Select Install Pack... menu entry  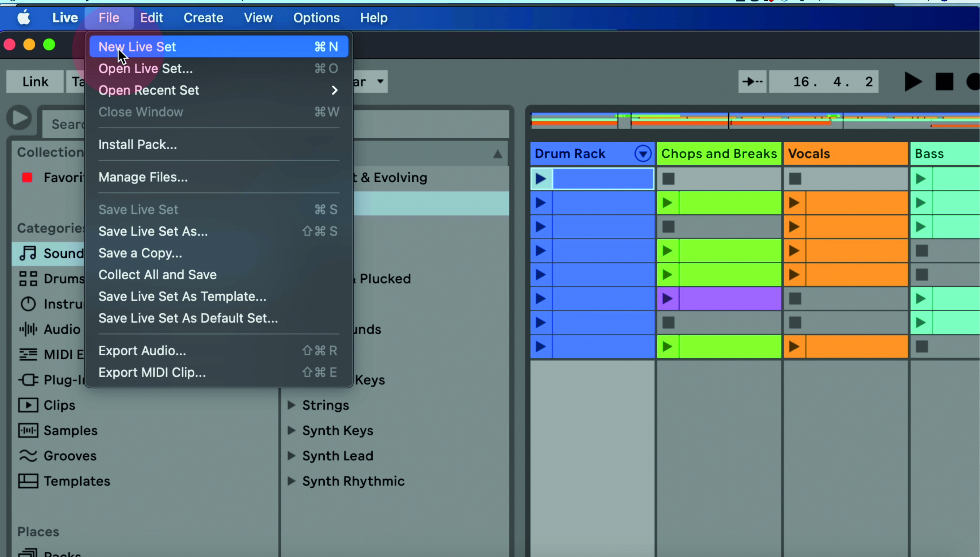pos(219,145)
